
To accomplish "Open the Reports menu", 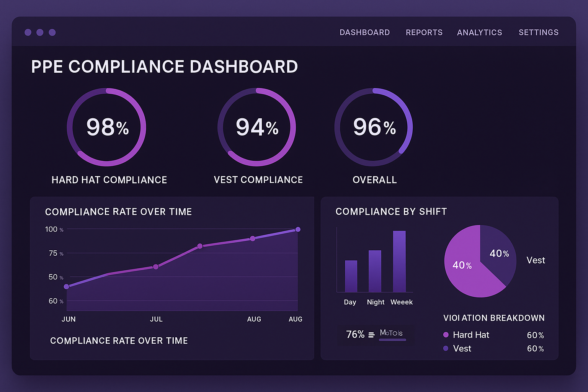I will (424, 33).
